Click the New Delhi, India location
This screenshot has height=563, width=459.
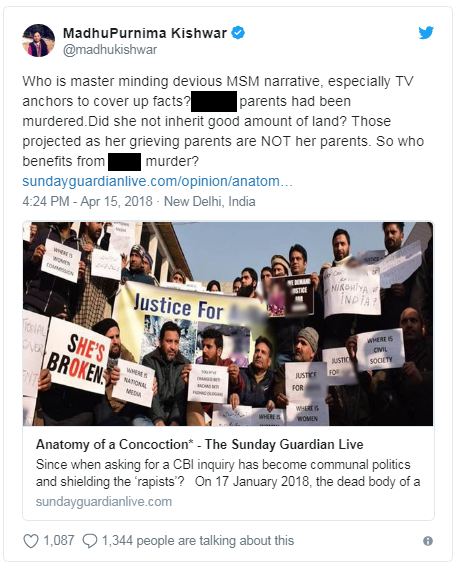tap(210, 201)
